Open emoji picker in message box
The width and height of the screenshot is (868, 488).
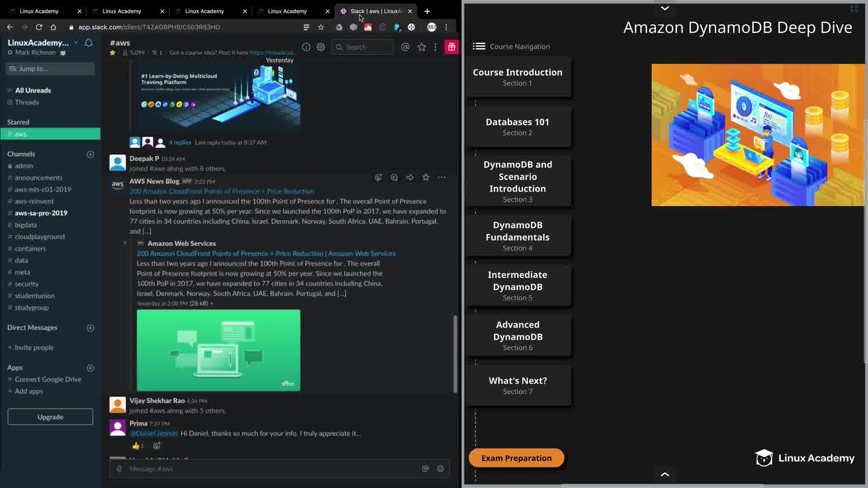pyautogui.click(x=440, y=469)
